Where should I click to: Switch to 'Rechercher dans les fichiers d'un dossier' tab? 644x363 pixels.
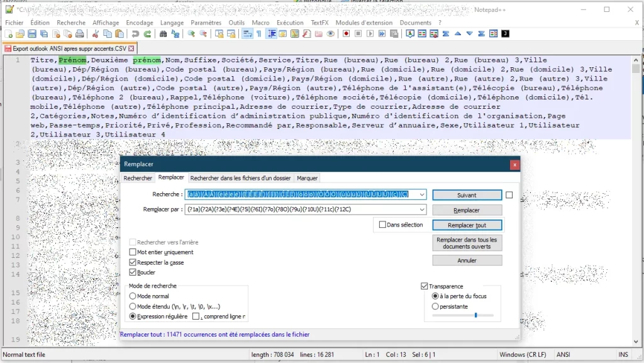240,178
